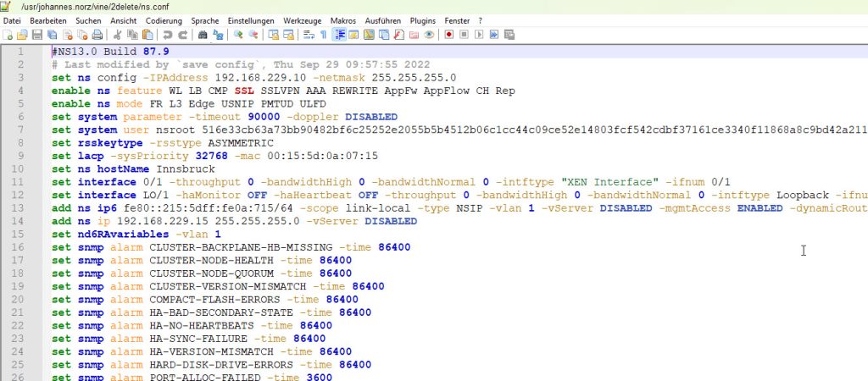Open the Codierung menu
868x381 pixels.
[164, 21]
